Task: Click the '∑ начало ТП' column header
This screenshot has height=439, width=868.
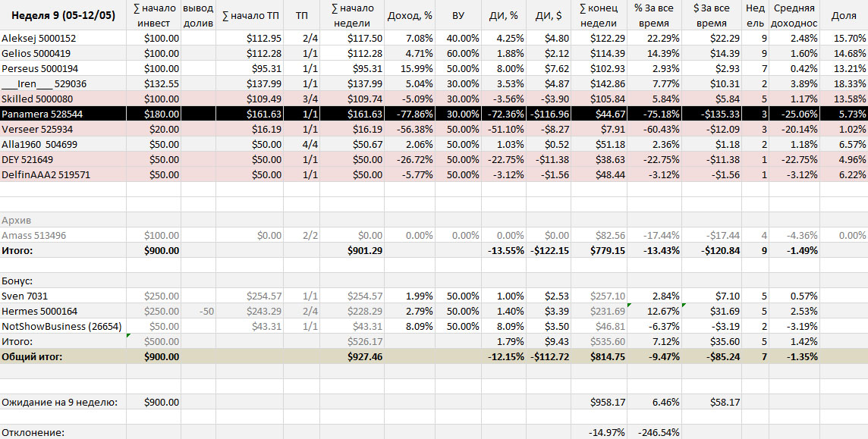Action: point(250,15)
